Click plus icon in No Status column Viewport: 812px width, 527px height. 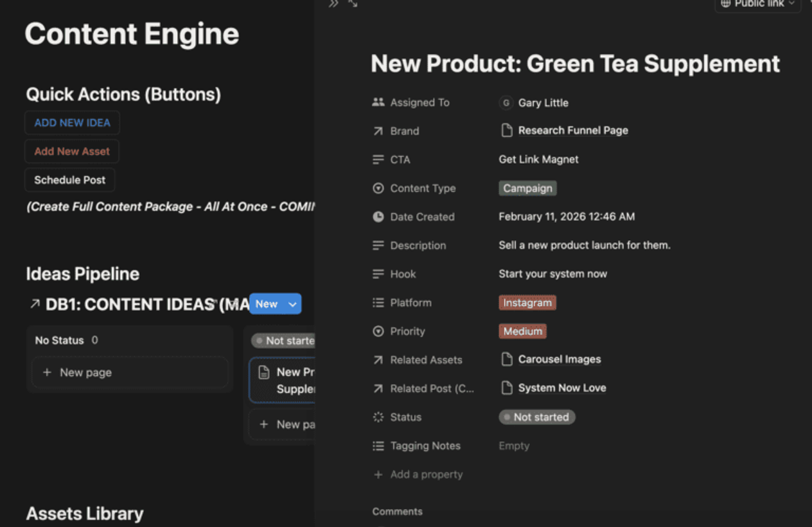pyautogui.click(x=47, y=372)
